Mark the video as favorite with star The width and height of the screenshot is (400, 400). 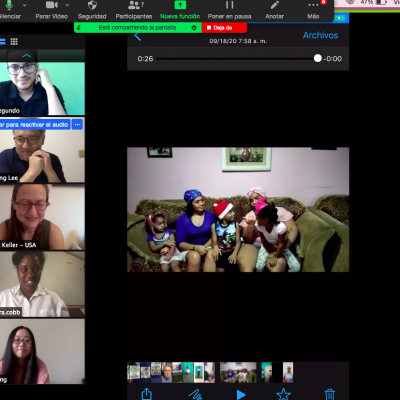coord(283,394)
